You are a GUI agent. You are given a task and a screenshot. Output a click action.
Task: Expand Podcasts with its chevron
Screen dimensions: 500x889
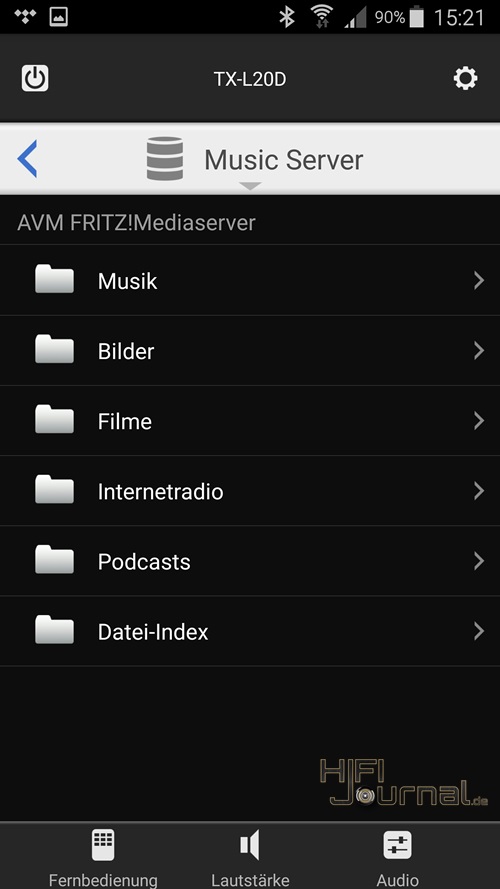tap(479, 561)
